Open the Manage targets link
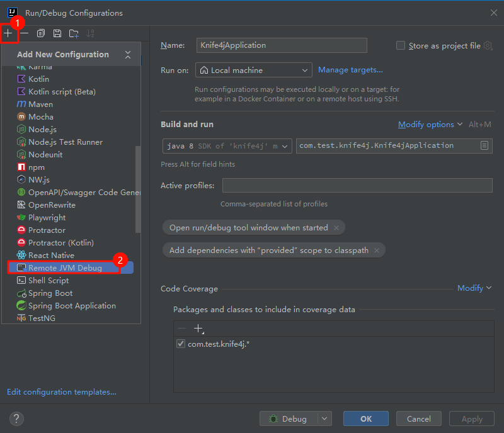This screenshot has height=433, width=504. tap(350, 70)
